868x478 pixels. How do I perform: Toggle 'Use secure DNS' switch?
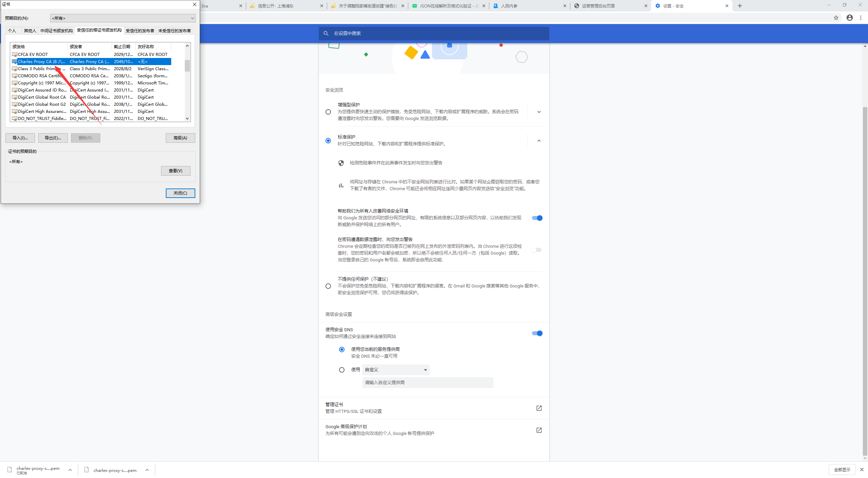(x=537, y=333)
